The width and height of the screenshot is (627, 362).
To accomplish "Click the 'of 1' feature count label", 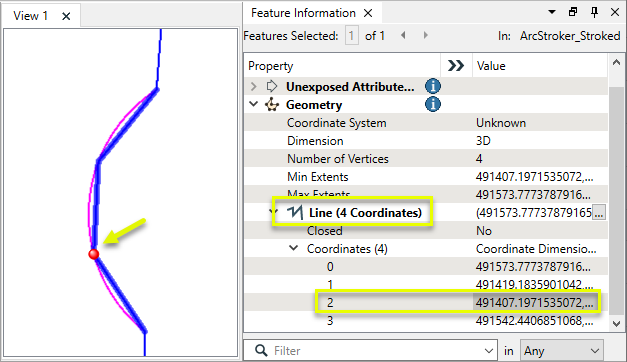I will tap(375, 36).
